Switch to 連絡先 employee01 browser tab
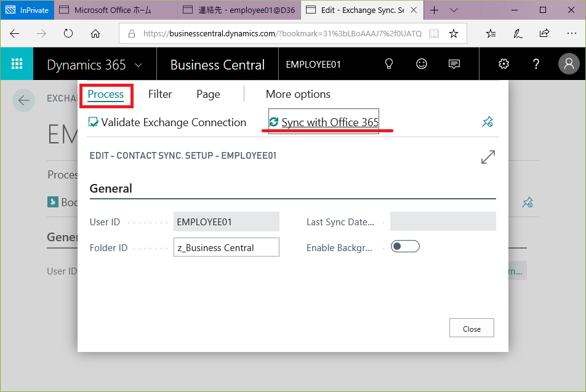Screen dimensions: 586x392 (239, 10)
